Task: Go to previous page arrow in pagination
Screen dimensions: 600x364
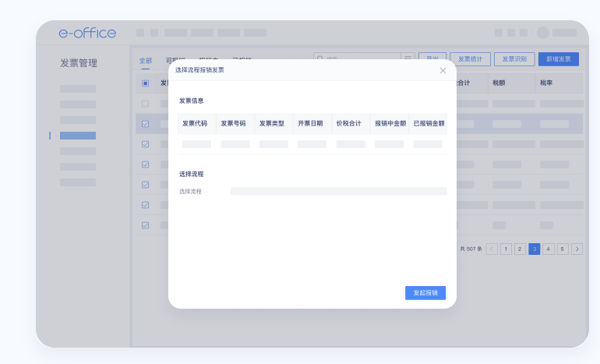Action: tap(492, 249)
